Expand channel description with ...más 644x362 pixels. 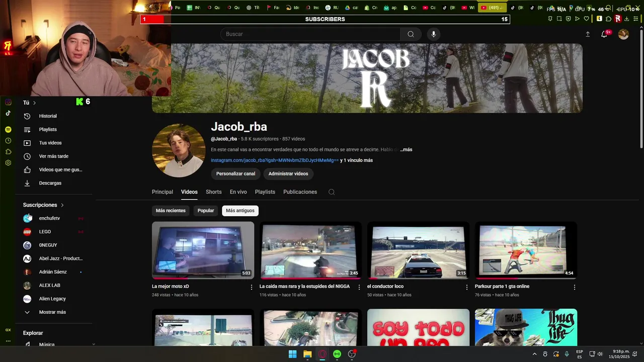click(x=406, y=150)
